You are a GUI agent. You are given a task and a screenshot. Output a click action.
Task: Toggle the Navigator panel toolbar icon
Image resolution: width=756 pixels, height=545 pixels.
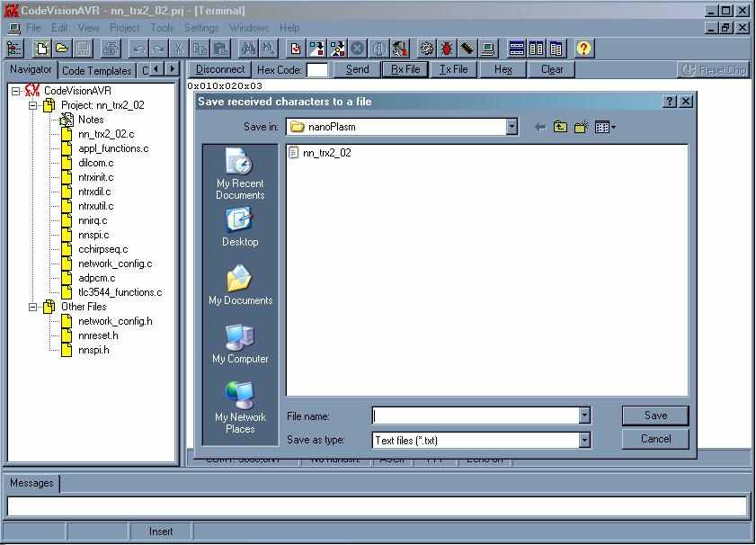[x=14, y=49]
